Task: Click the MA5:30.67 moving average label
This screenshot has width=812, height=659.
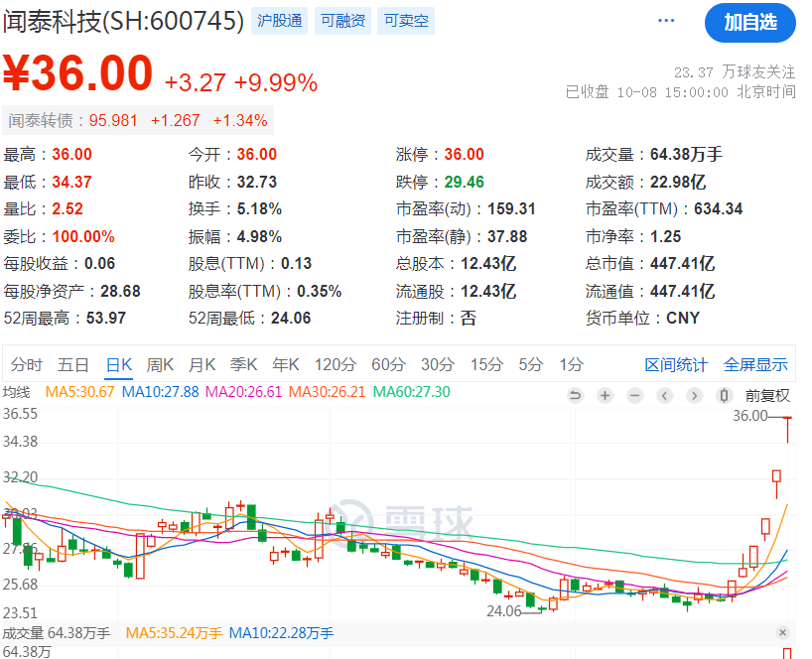Action: 79,392
